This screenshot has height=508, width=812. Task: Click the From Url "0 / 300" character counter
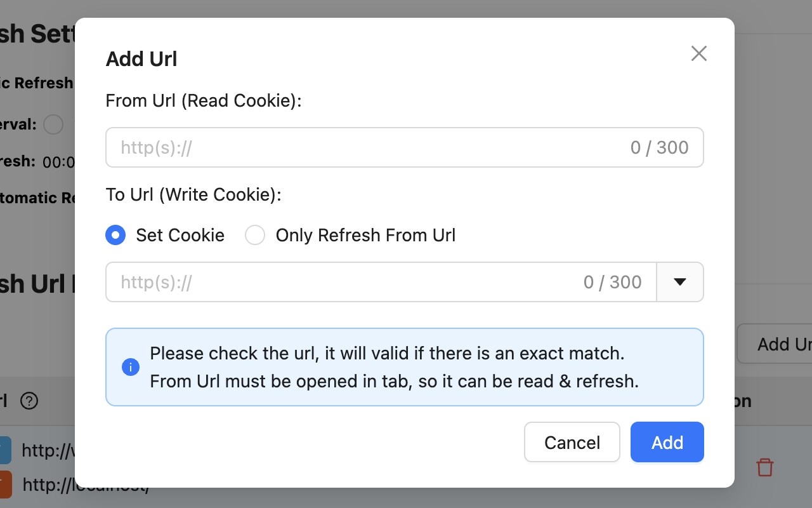click(x=659, y=147)
